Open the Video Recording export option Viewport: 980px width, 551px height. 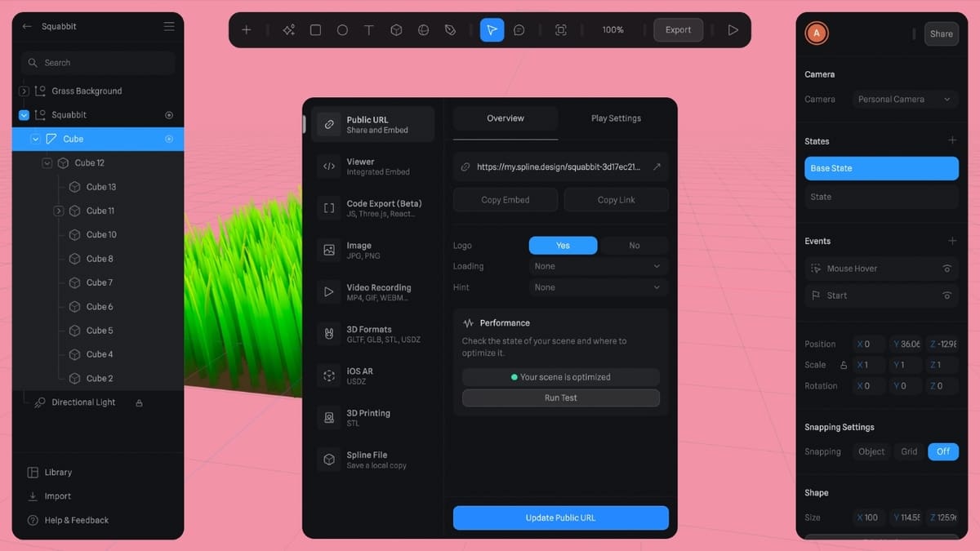click(x=373, y=292)
